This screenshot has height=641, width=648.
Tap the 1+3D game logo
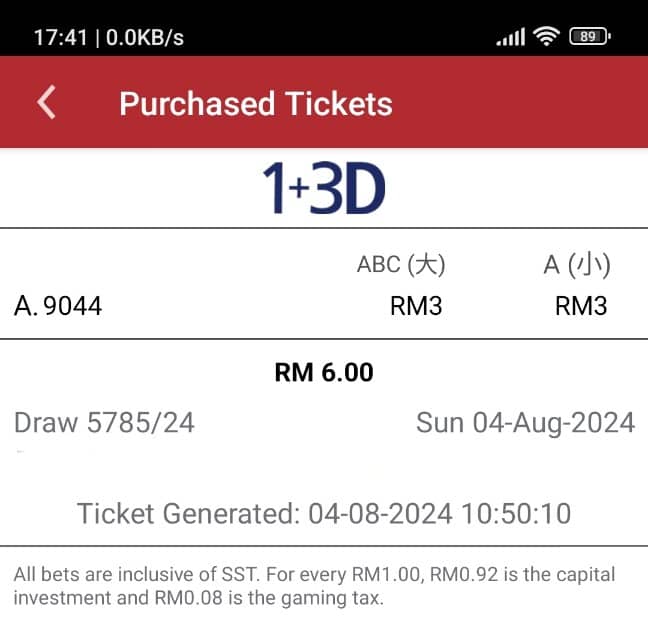[x=324, y=188]
